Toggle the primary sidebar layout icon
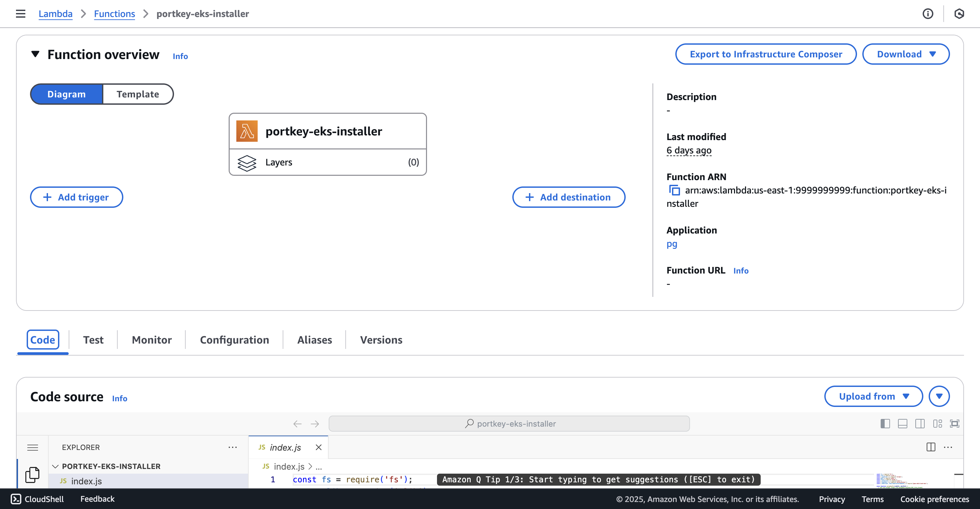The width and height of the screenshot is (980, 509). point(885,424)
